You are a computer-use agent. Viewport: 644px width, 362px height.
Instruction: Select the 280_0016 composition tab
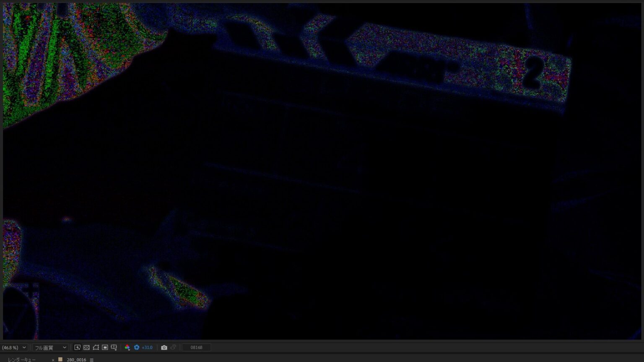coord(77,359)
